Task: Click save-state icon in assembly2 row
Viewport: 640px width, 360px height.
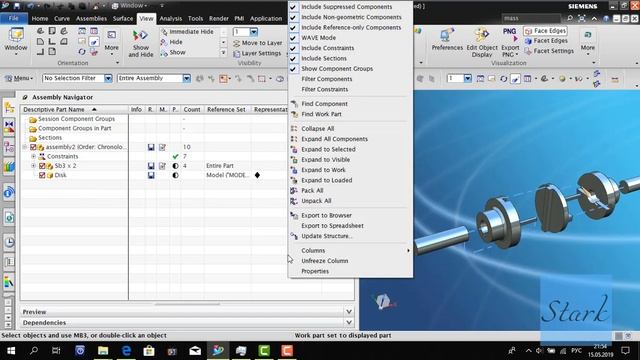Action: (151, 147)
